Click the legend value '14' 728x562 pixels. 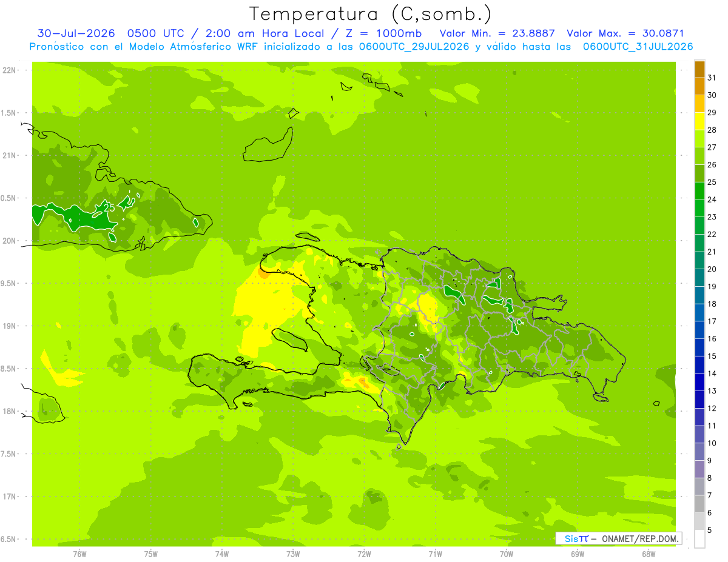pos(712,373)
